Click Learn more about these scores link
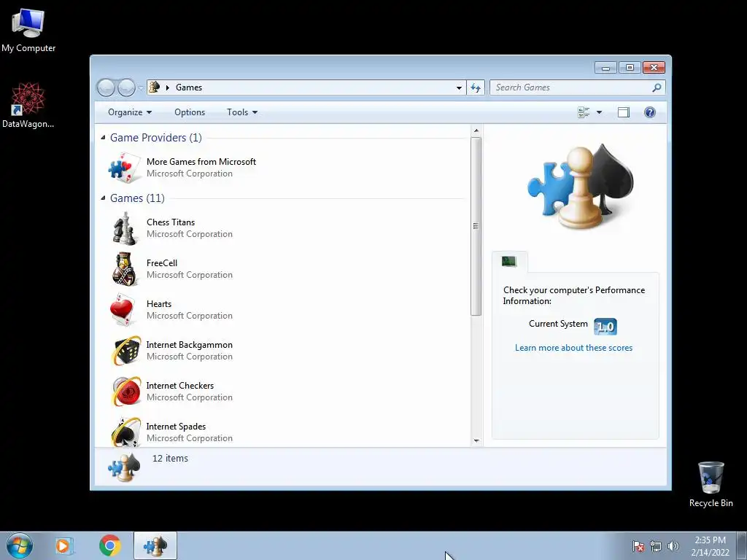This screenshot has width=747, height=560. point(573,348)
